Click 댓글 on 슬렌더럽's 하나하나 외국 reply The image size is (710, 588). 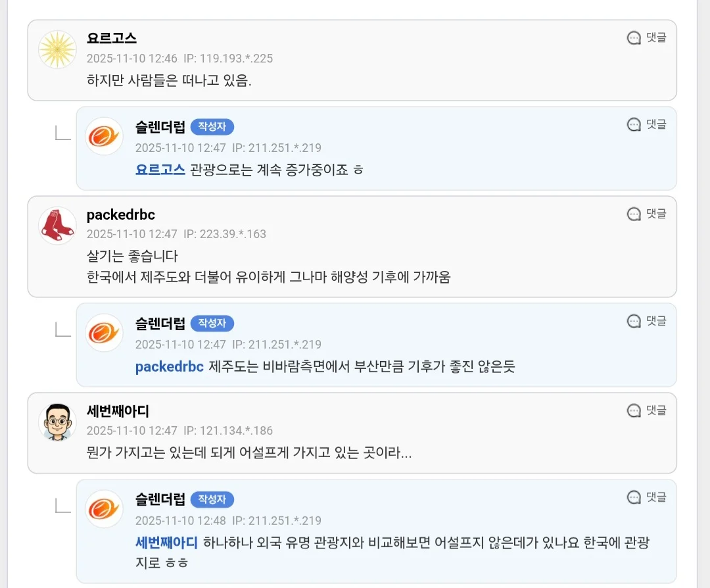point(647,497)
